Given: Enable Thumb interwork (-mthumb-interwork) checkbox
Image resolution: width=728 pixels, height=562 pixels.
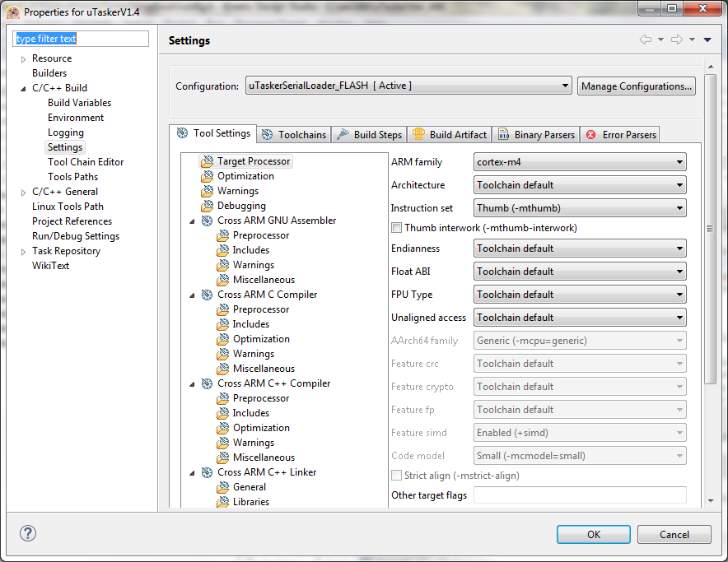Looking at the screenshot, I should [396, 227].
